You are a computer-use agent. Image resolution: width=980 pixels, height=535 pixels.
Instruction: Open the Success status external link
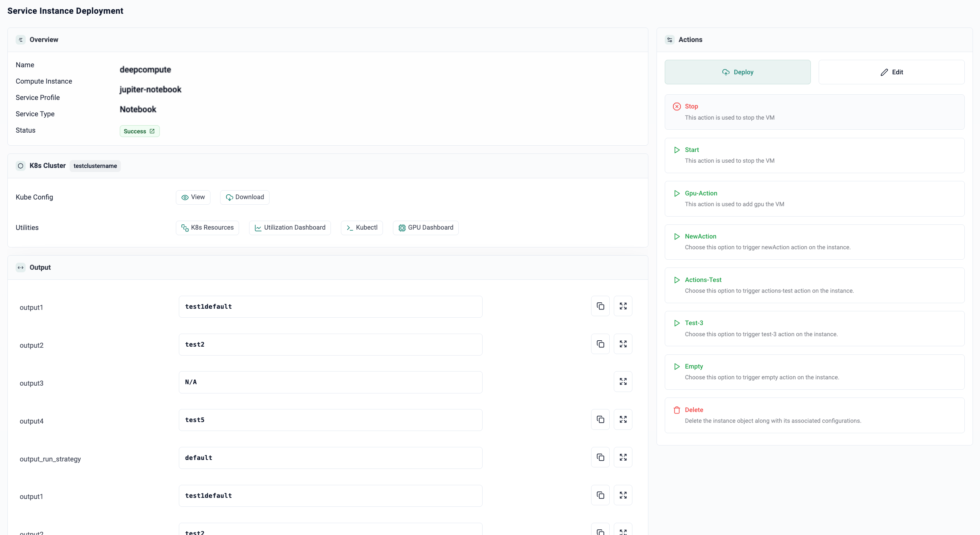point(152,131)
